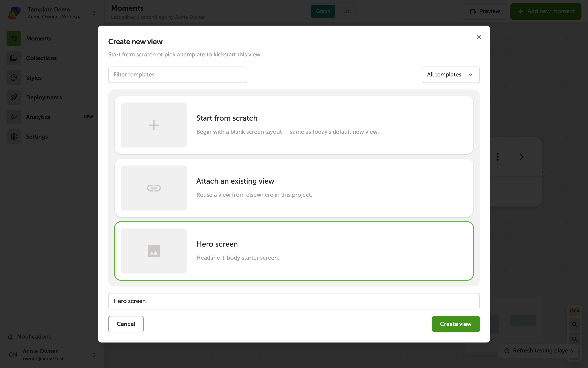Viewport: 588px width, 368px height.
Task: Click the right chevron on the moment card
Action: pyautogui.click(x=521, y=157)
